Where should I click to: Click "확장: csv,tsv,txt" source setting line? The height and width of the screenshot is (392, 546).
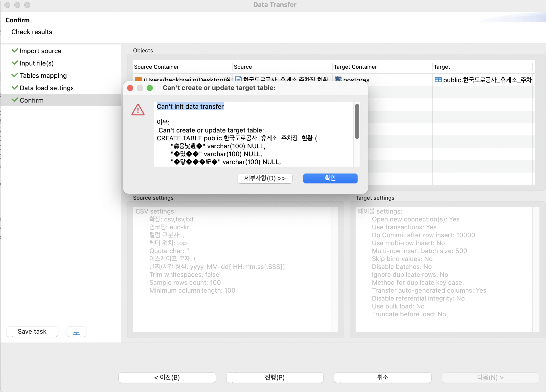pyautogui.click(x=171, y=219)
